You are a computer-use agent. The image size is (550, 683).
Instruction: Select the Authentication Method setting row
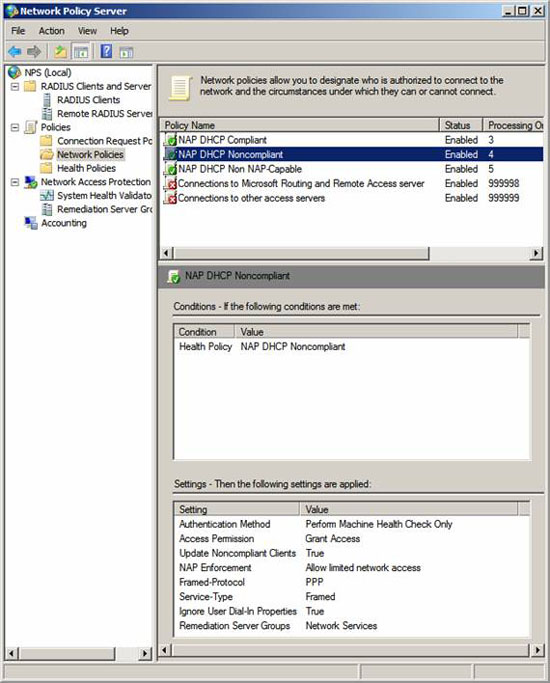tap(352, 524)
